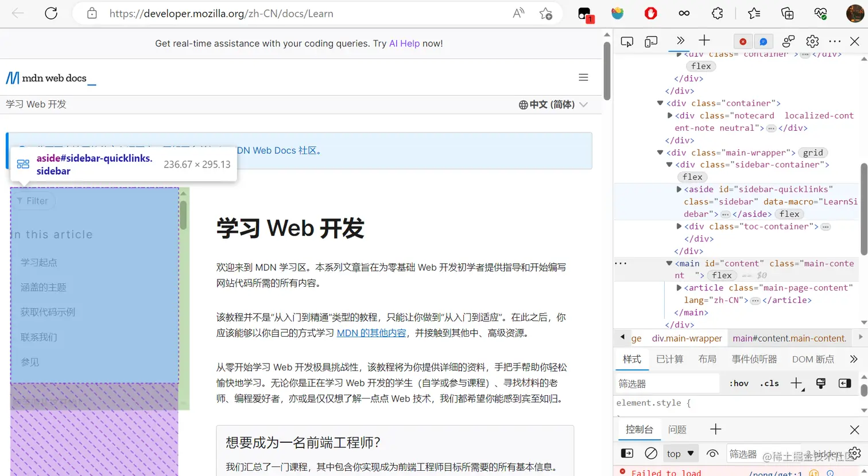This screenshot has height=476, width=868.
Task: Expand the aside sidebar-quicklinks node
Action: pos(679,189)
